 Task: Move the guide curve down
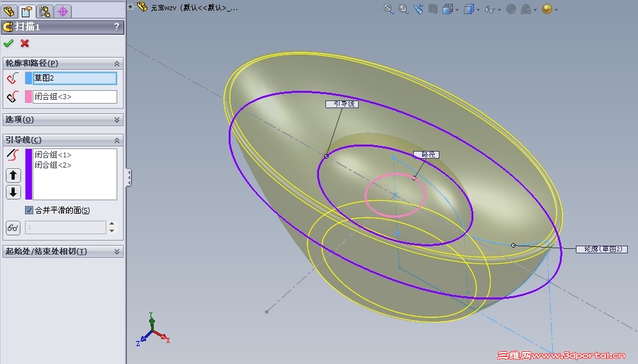(x=13, y=192)
